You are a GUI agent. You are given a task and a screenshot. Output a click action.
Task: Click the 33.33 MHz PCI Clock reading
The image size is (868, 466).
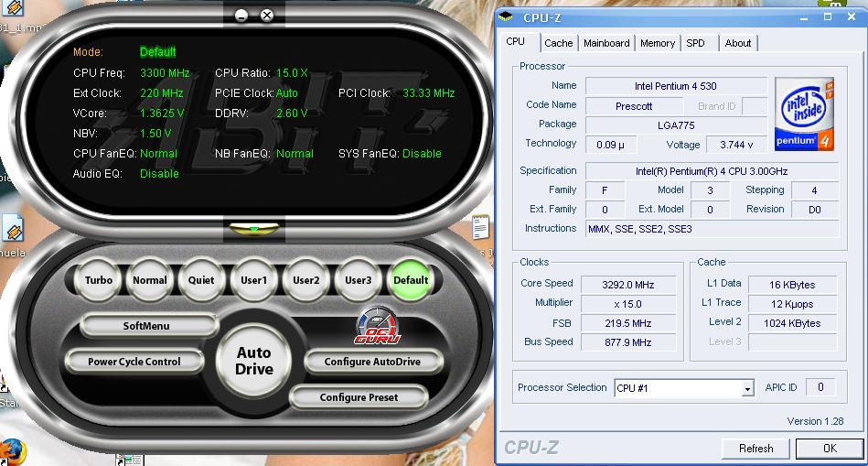click(428, 93)
